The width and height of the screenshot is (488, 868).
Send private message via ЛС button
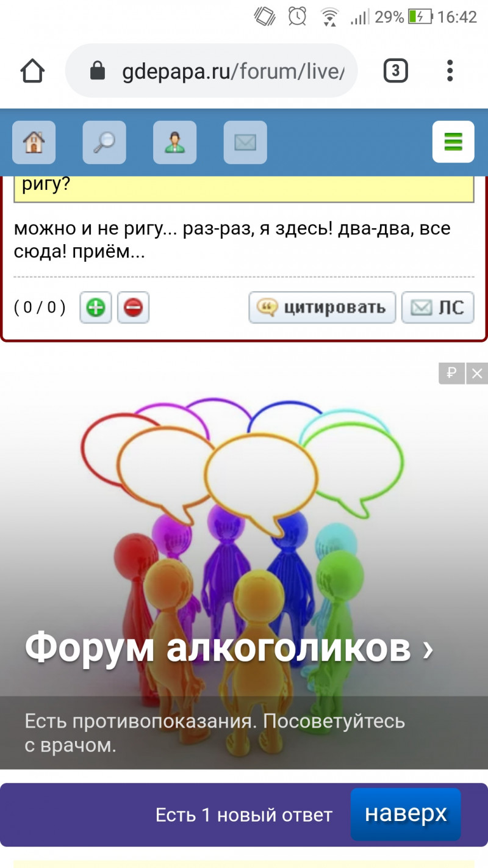click(438, 308)
